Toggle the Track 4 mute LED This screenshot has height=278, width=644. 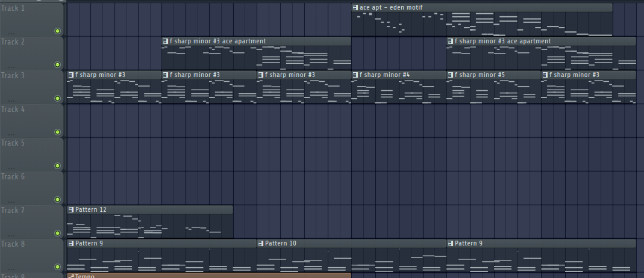[x=57, y=132]
